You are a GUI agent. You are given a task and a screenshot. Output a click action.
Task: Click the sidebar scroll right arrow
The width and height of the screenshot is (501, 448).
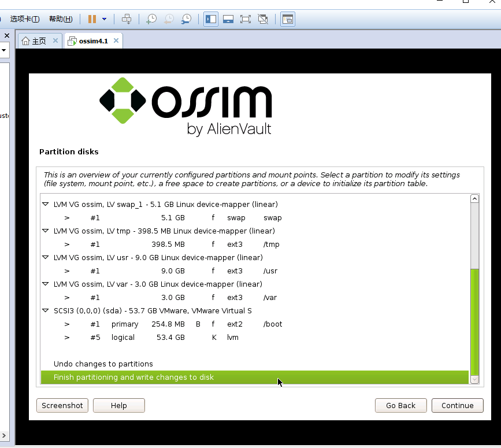coord(4,435)
